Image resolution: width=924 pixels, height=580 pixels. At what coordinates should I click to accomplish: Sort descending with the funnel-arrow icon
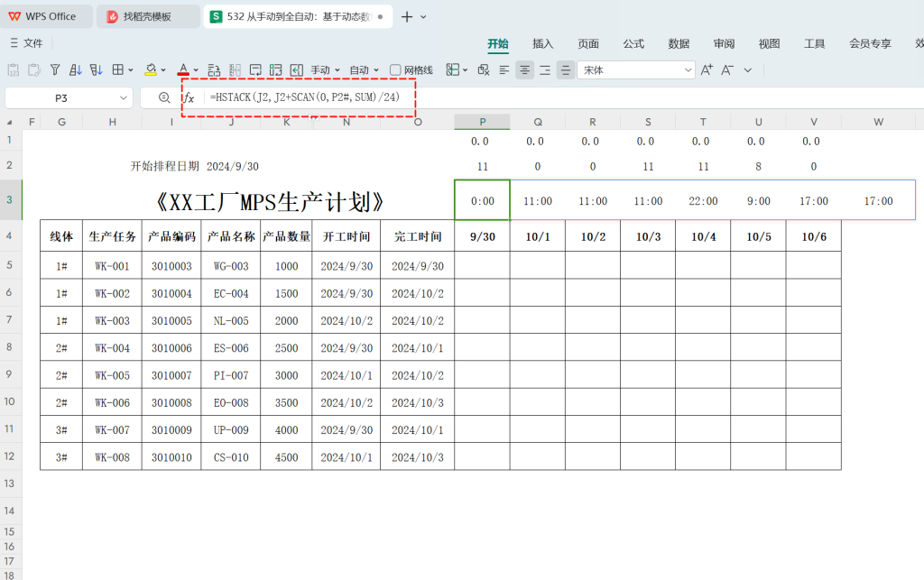click(x=96, y=70)
